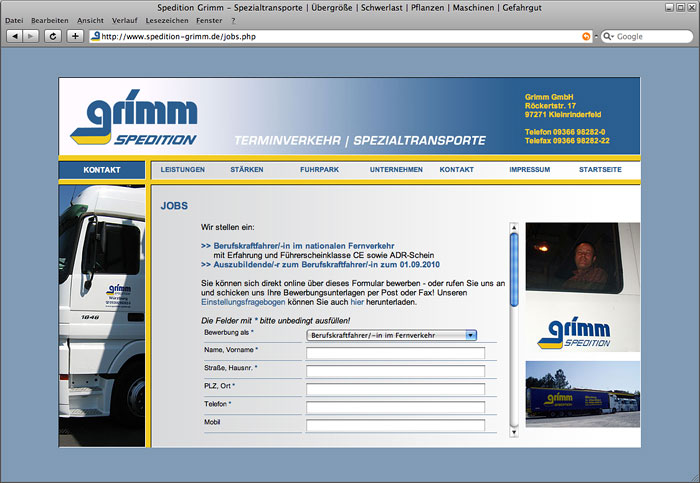The image size is (700, 483).
Task: Open the ? help menu
Action: tap(233, 21)
